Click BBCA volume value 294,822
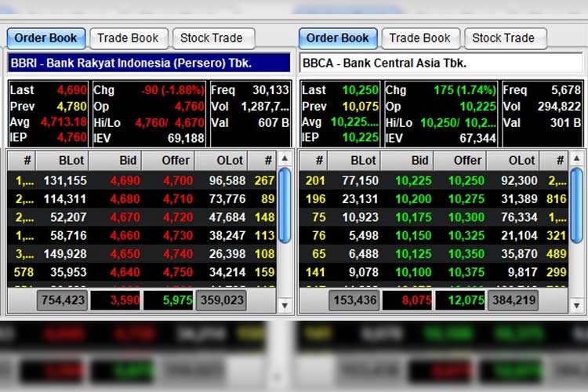Image resolution: width=588 pixels, height=392 pixels. [559, 107]
